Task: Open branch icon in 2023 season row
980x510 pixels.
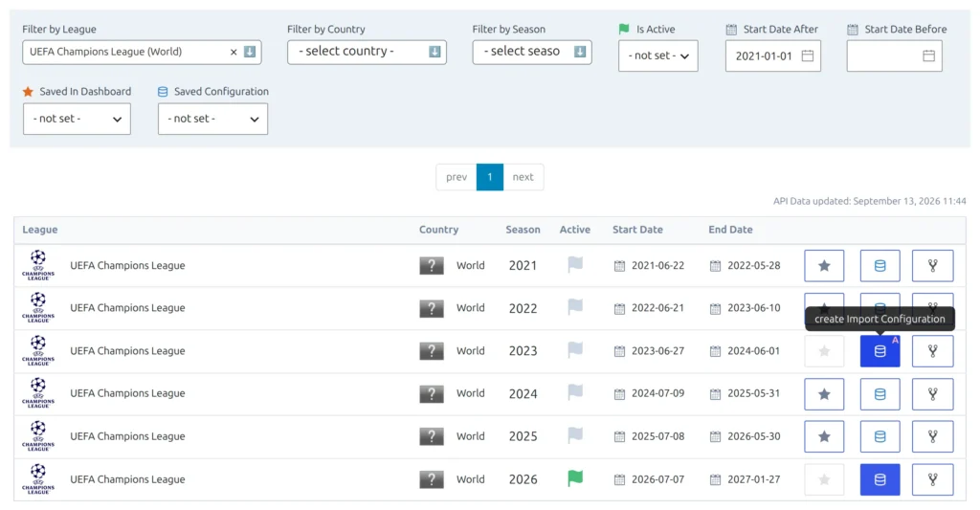Action: (932, 351)
